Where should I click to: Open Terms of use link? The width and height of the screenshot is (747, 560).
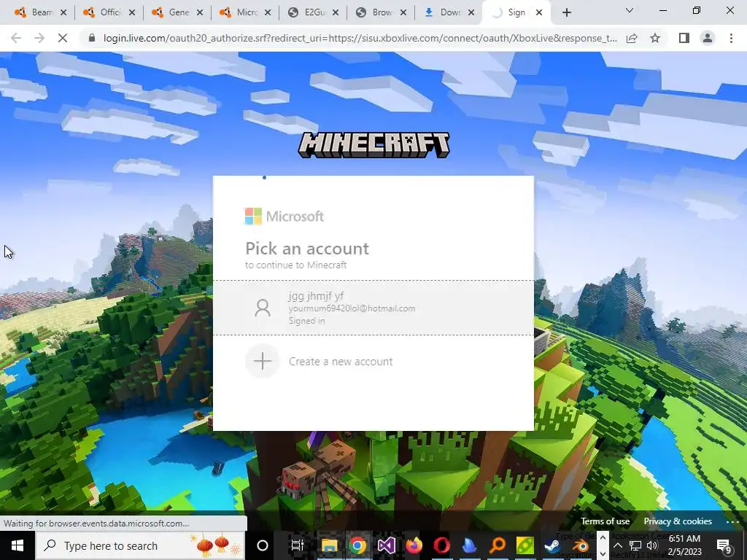(x=605, y=521)
